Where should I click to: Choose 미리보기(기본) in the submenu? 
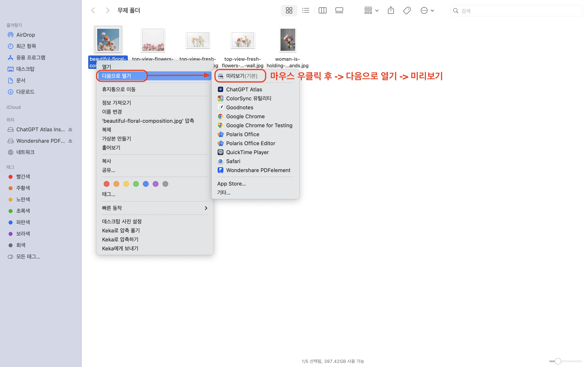coord(242,76)
